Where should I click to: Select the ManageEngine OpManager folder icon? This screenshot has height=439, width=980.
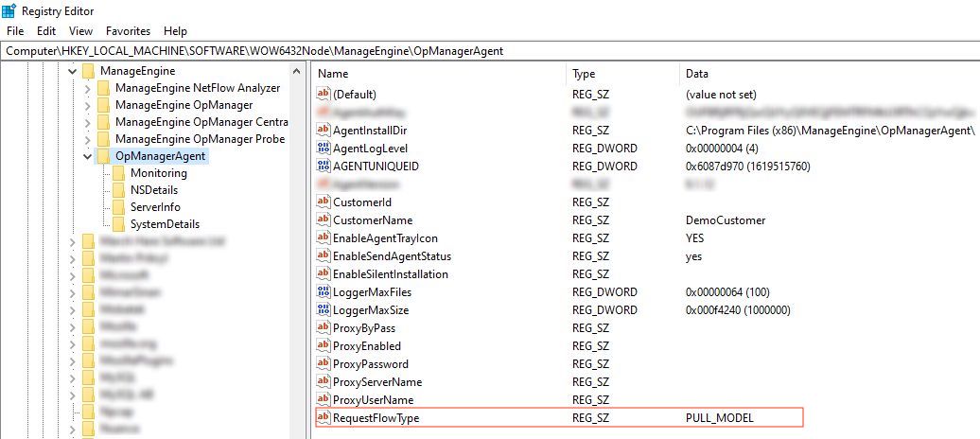[104, 105]
